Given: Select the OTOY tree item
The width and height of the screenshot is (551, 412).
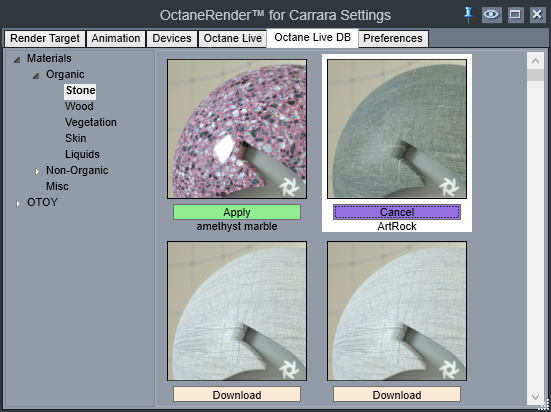Looking at the screenshot, I should (43, 202).
